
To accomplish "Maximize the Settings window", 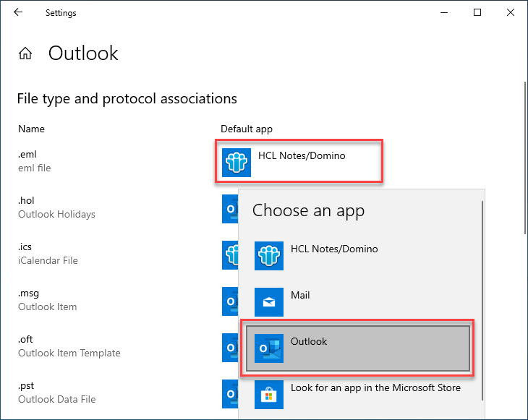I will tap(477, 12).
